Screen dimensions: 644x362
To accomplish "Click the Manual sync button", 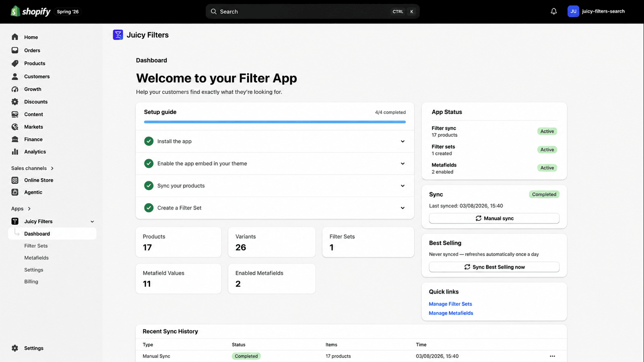I will coord(494,218).
